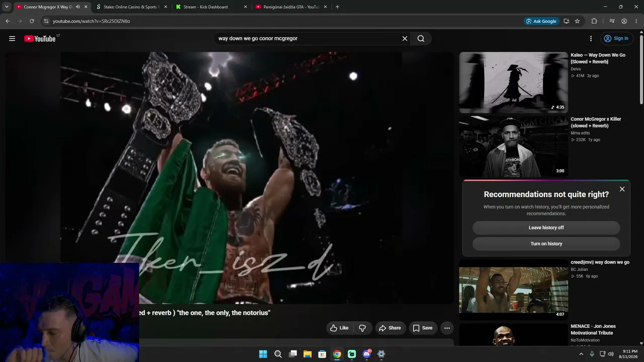Open Kaleo — Way Down We Go title link
The height and width of the screenshot is (362, 644).
598,58
